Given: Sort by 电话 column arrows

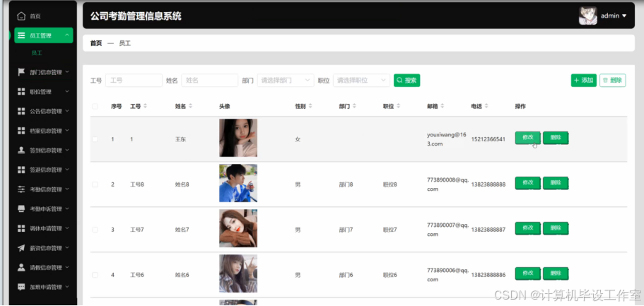Looking at the screenshot, I should click(486, 107).
